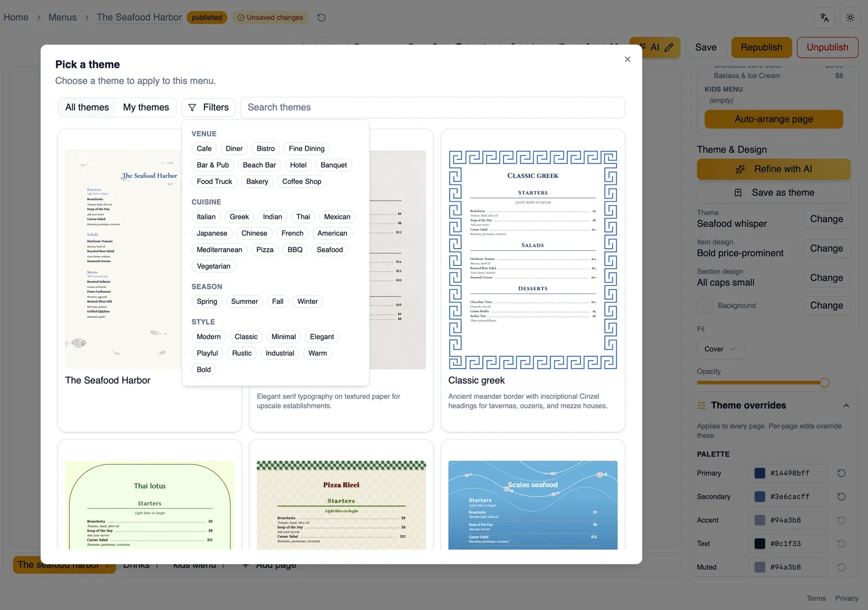Toggle the Fine Dining venue filter
This screenshot has width=868, height=610.
(x=307, y=149)
